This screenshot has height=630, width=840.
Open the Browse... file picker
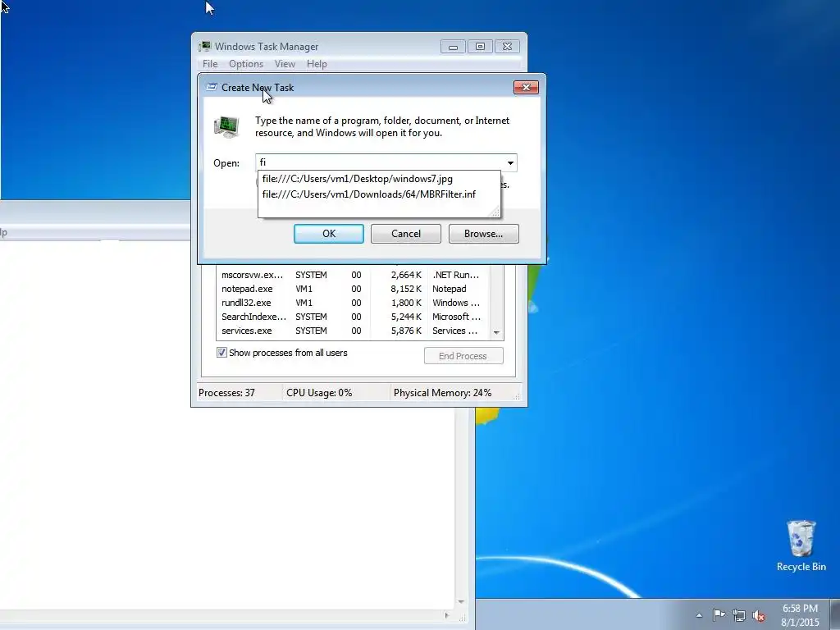tap(483, 234)
